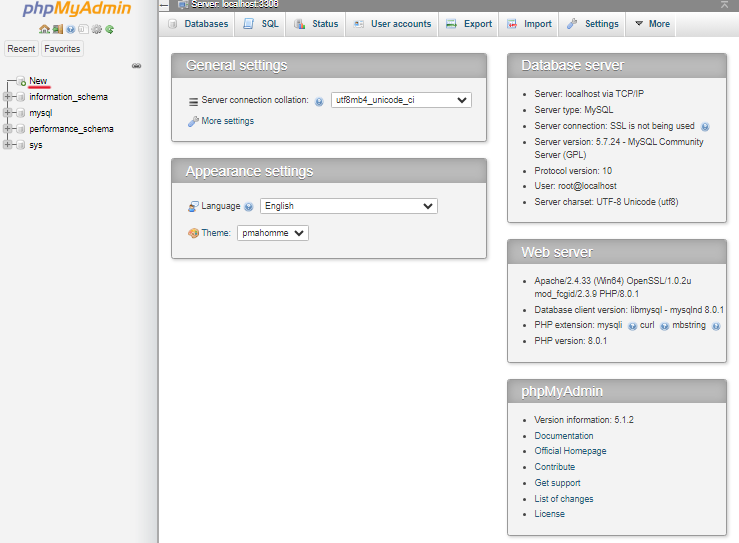Expand the performance_schema tree node
Image resolution: width=739 pixels, height=543 pixels.
coord(7,129)
